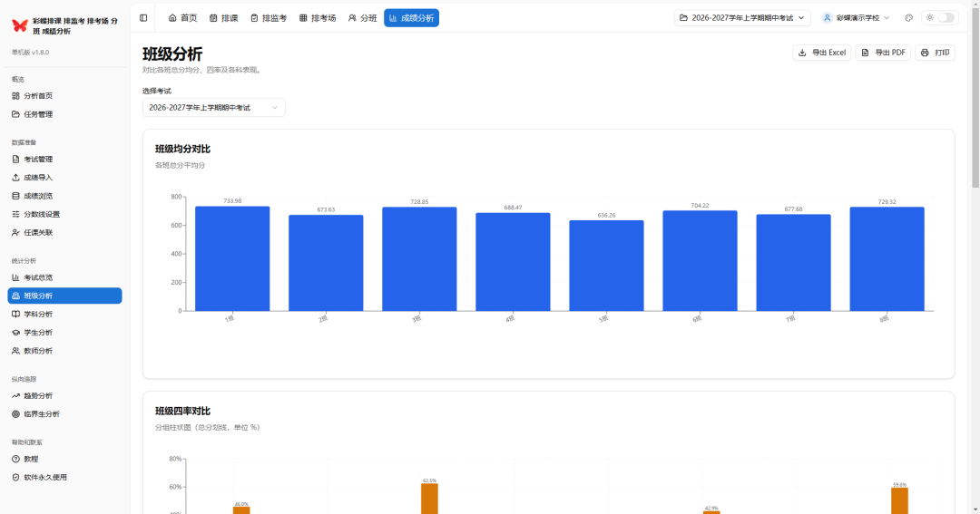The image size is (980, 514).
Task: Click the 班级均分对比 chart title
Action: point(182,149)
